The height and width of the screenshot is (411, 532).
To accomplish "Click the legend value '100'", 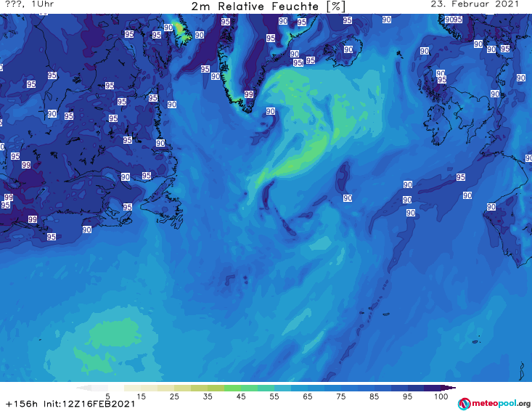I will (x=441, y=396).
